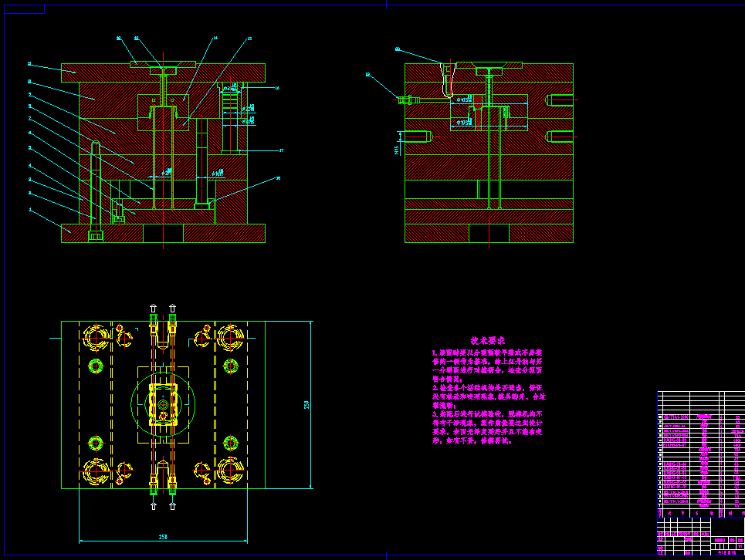Select the 258 width dimension text
This screenshot has width=745, height=560.
[x=163, y=537]
